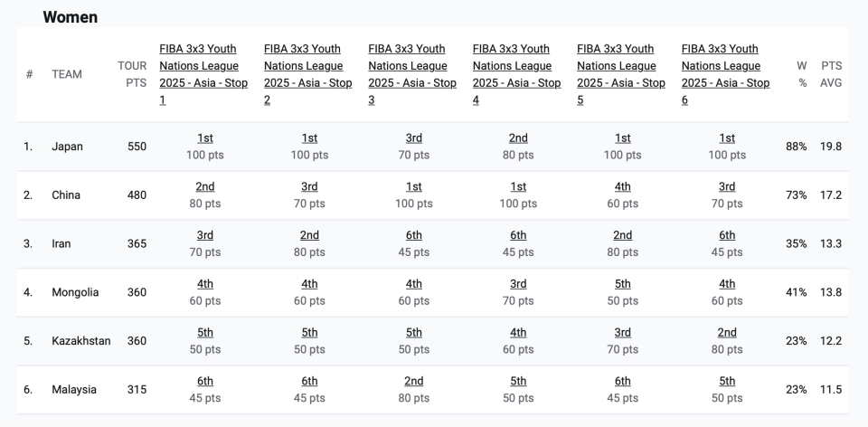The height and width of the screenshot is (427, 868).
Task: Click the TOUR PTS column header
Action: (132, 74)
